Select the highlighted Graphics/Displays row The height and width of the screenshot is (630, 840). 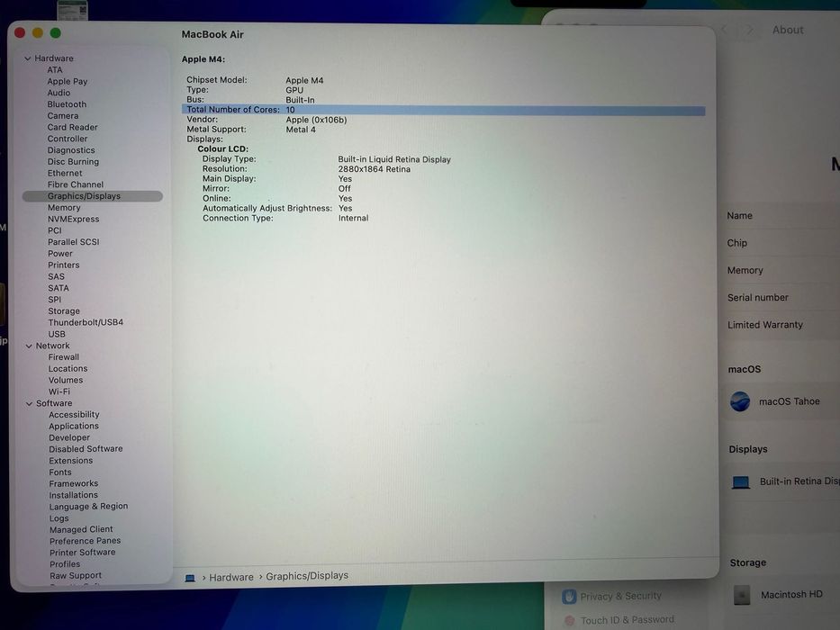tap(92, 196)
